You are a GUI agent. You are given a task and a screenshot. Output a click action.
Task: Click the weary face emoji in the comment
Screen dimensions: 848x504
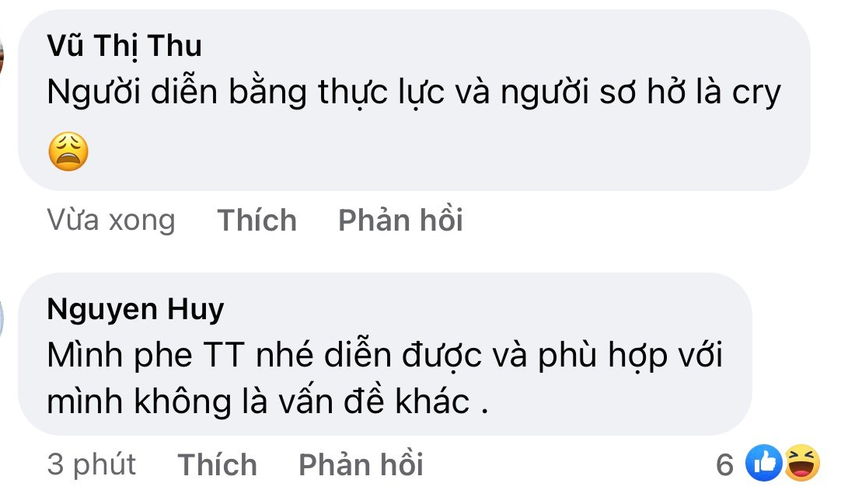68,151
